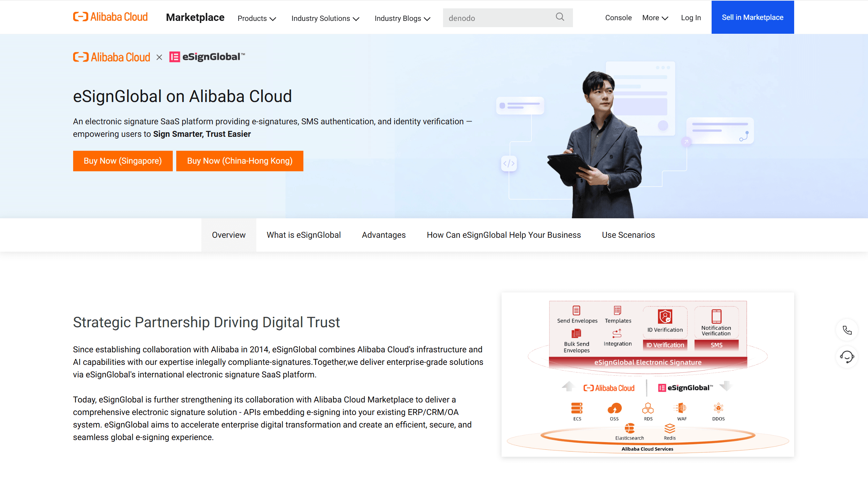This screenshot has height=478, width=868.
Task: Click the search input field
Action: click(x=498, y=18)
